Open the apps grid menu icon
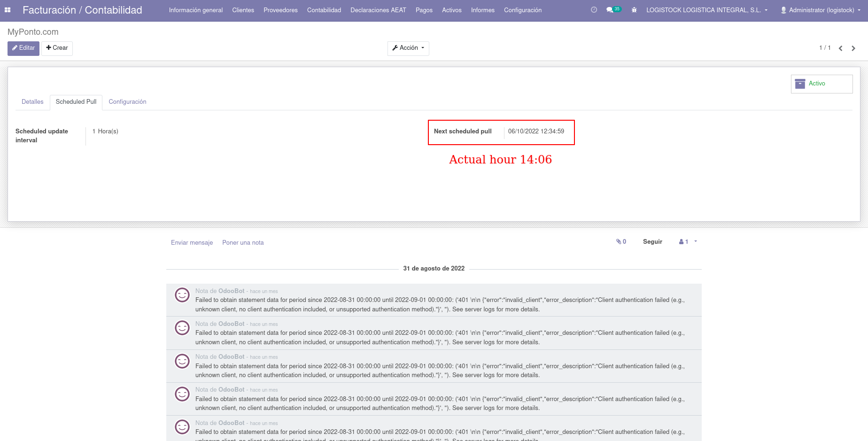Image resolution: width=868 pixels, height=441 pixels. [8, 10]
